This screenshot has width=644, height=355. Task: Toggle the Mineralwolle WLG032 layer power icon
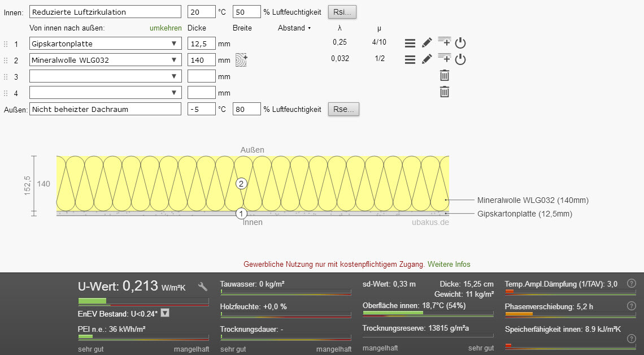click(460, 59)
